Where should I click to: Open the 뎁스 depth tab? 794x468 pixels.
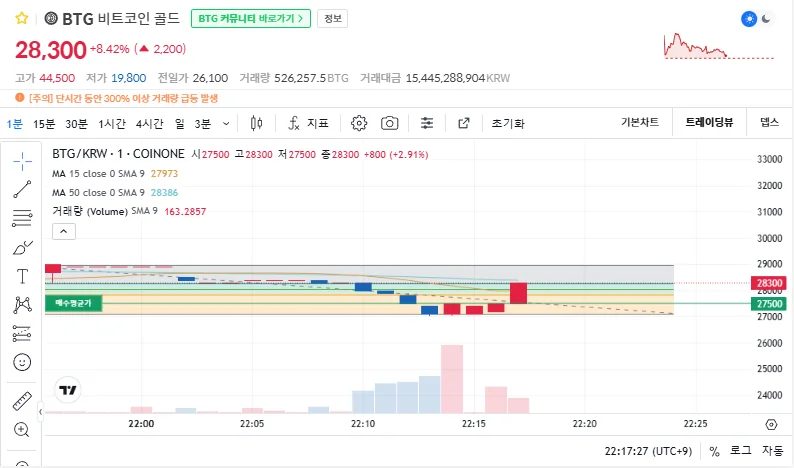pos(769,123)
